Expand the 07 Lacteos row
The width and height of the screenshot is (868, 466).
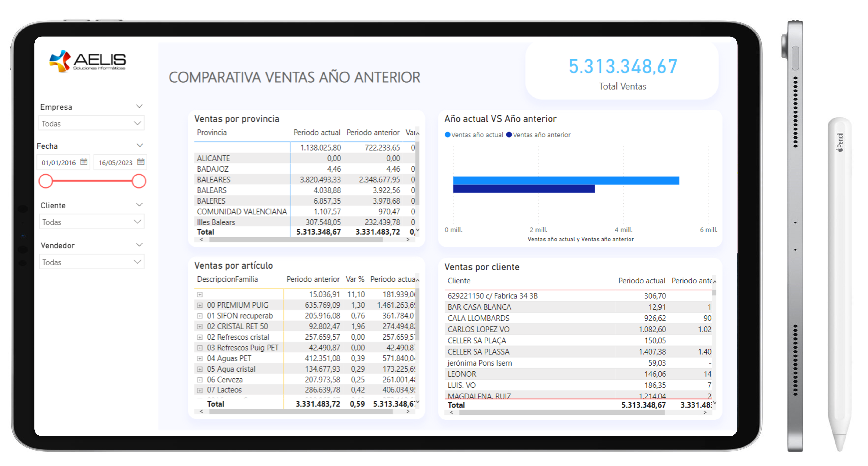coord(200,390)
